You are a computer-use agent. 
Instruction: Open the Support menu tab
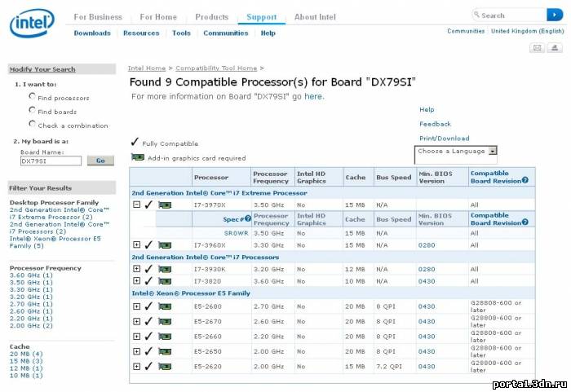(x=262, y=17)
